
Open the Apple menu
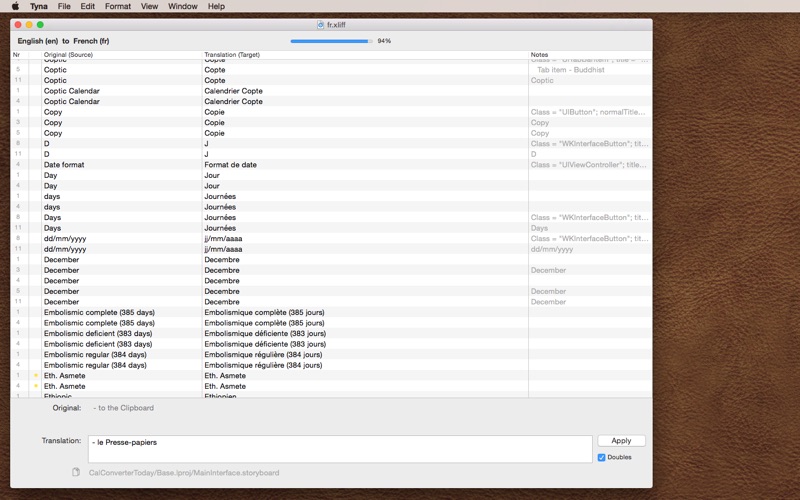click(x=15, y=6)
